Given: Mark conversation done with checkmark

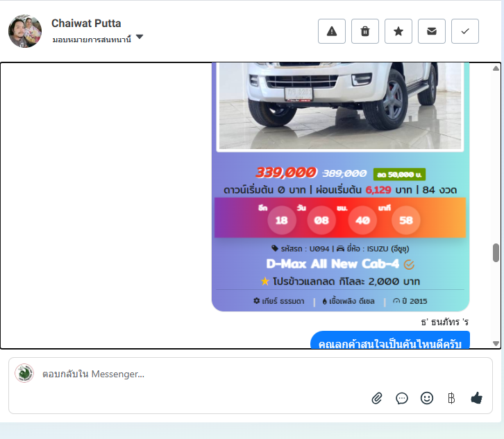Looking at the screenshot, I should click(x=465, y=31).
